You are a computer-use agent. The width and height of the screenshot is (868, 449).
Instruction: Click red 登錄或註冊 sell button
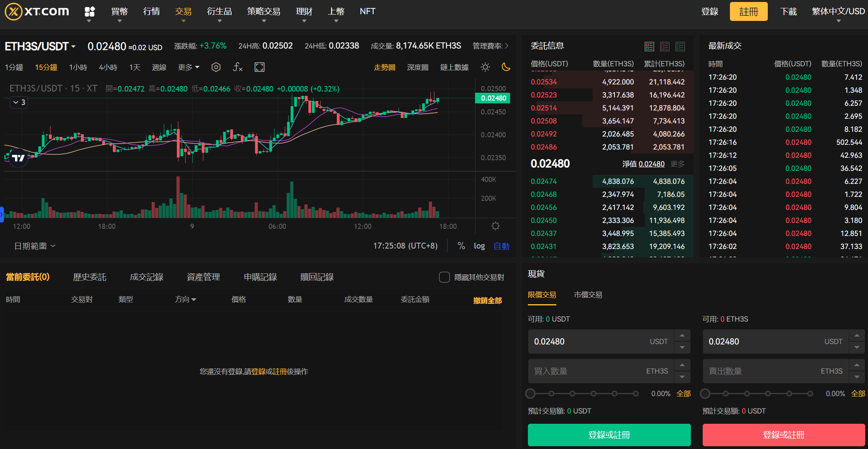(784, 435)
